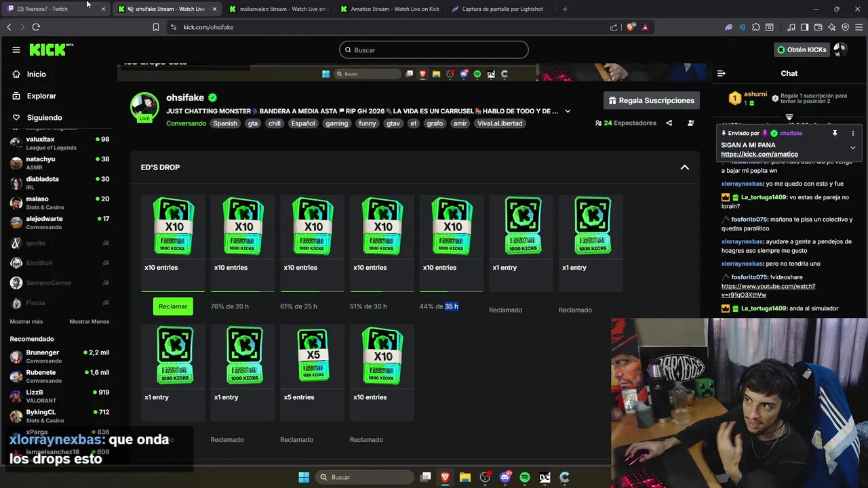Image resolution: width=868 pixels, height=488 pixels.
Task: Click Mostrar Menos in sidebar
Action: click(x=90, y=321)
